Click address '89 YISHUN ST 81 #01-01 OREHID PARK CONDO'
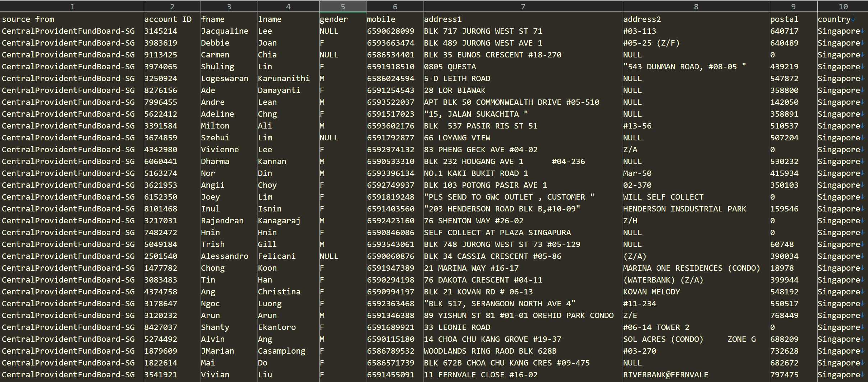The height and width of the screenshot is (382, 868). 519,316
